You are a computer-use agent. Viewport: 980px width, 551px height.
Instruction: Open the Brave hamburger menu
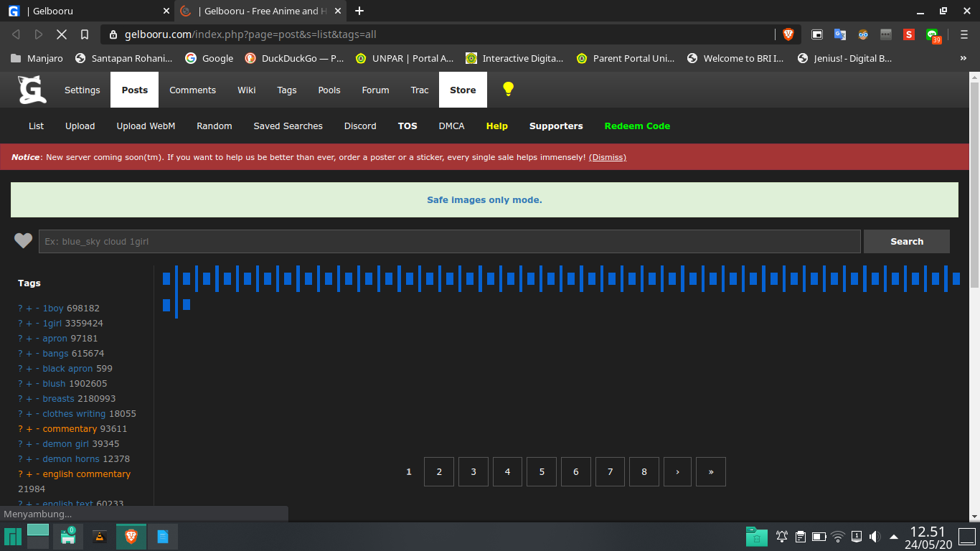click(x=964, y=34)
